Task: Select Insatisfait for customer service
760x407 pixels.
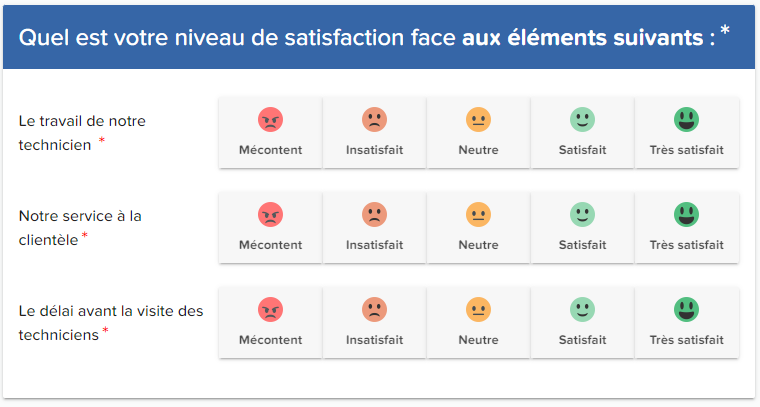Action: (x=375, y=227)
